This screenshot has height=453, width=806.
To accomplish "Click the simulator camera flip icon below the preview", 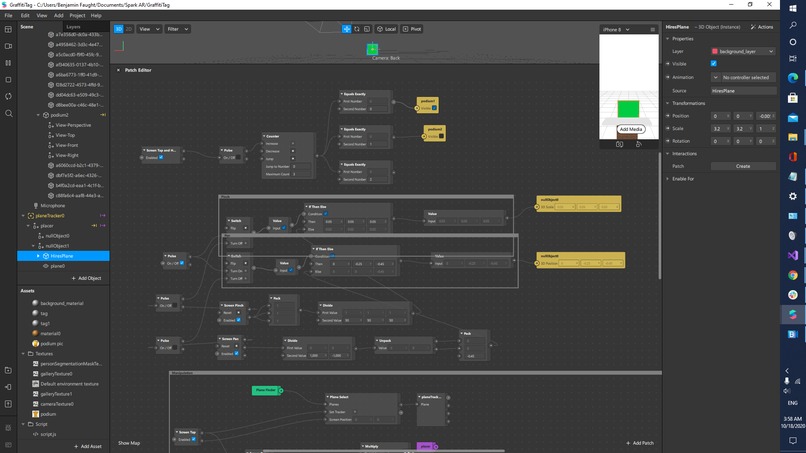I will point(619,144).
